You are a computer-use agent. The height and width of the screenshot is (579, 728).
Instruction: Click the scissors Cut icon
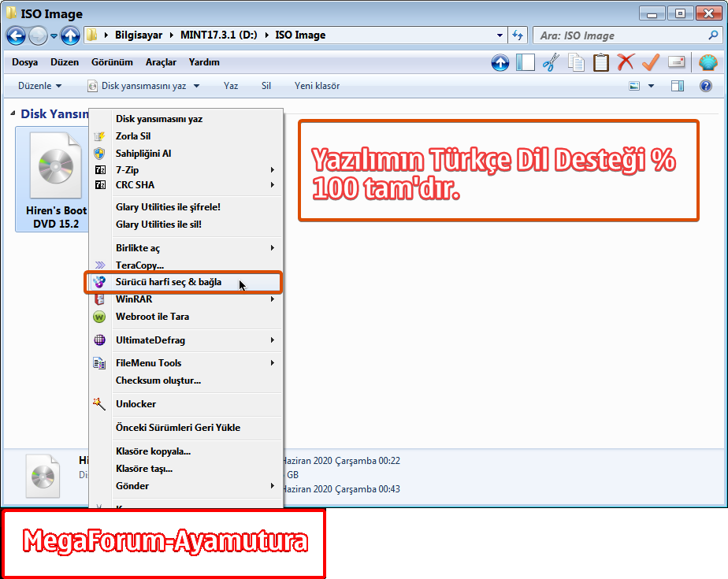tap(551, 63)
